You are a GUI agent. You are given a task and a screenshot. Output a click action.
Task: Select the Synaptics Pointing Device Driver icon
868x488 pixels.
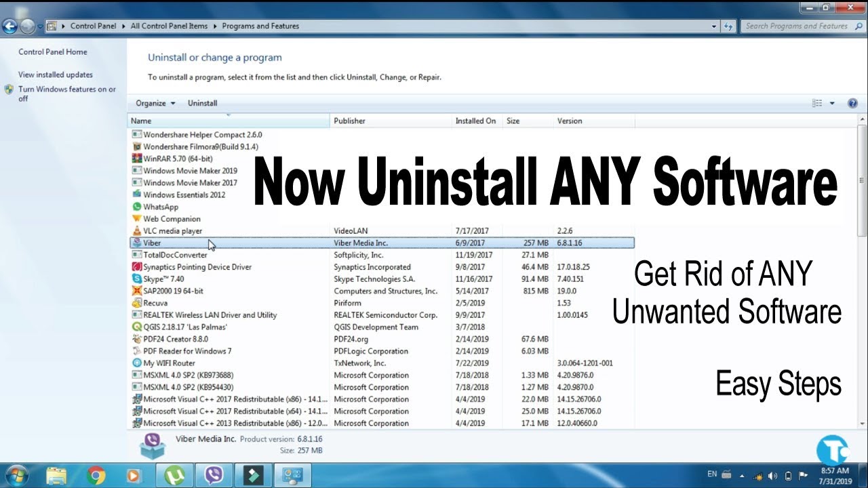(137, 267)
